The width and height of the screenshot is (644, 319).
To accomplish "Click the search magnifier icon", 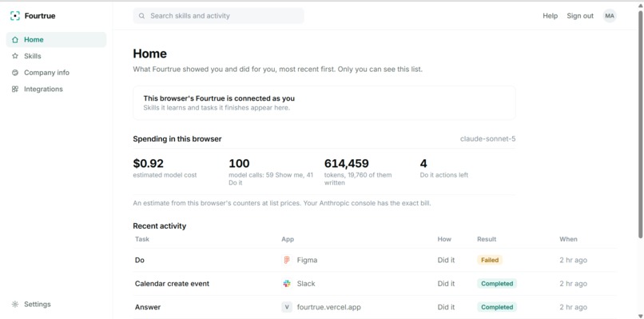I will [x=141, y=16].
